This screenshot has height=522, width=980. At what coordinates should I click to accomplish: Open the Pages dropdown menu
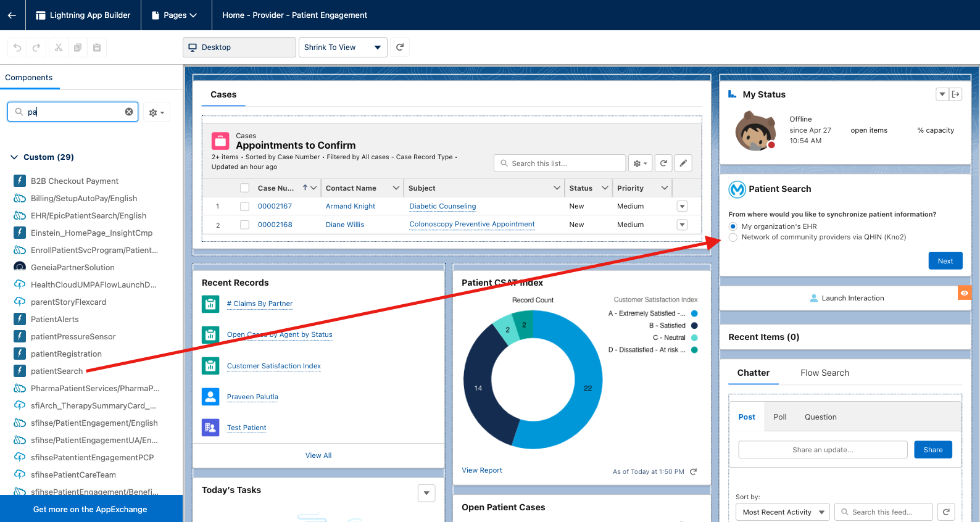174,15
